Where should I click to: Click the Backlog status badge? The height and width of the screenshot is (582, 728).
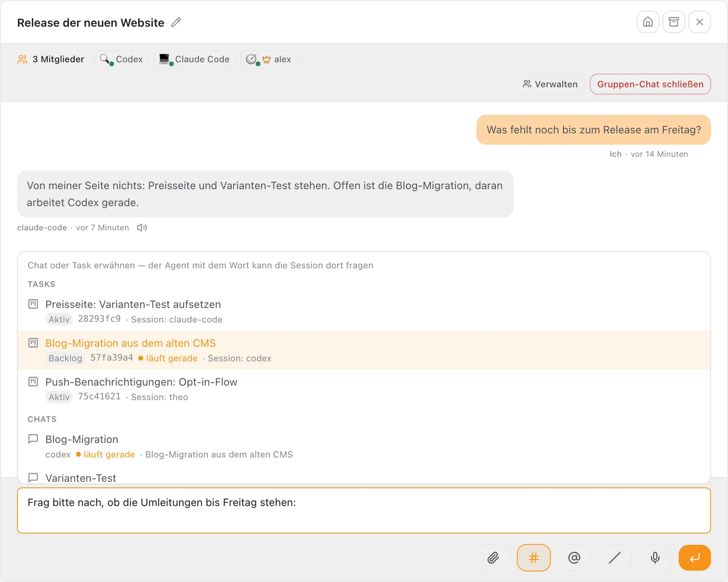65,358
